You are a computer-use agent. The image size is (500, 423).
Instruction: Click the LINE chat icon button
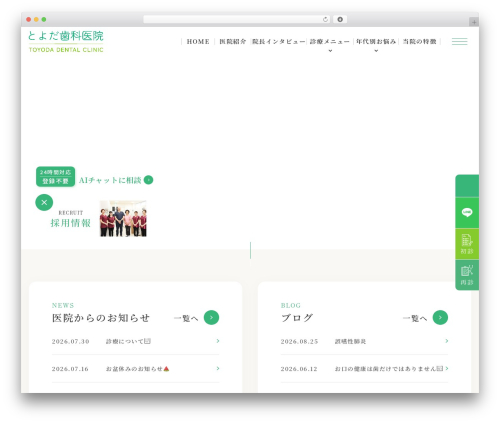pyautogui.click(x=467, y=212)
